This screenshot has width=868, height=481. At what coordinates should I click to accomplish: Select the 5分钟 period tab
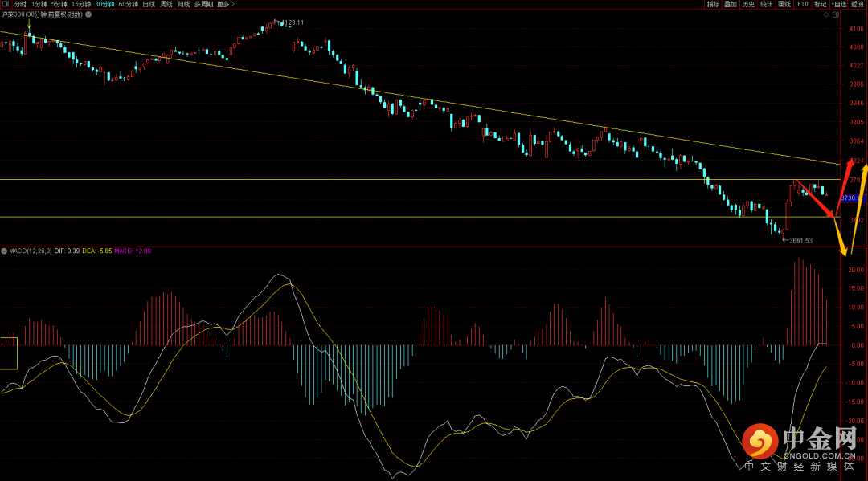(59, 4)
